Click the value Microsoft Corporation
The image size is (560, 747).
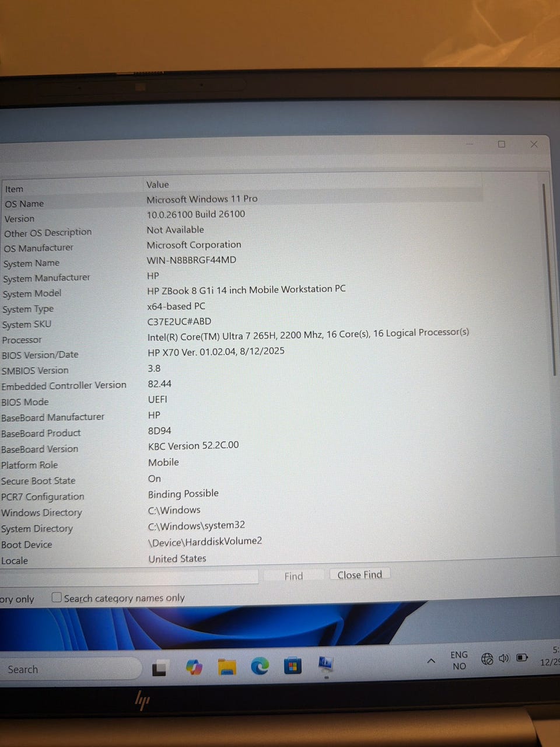[194, 245]
